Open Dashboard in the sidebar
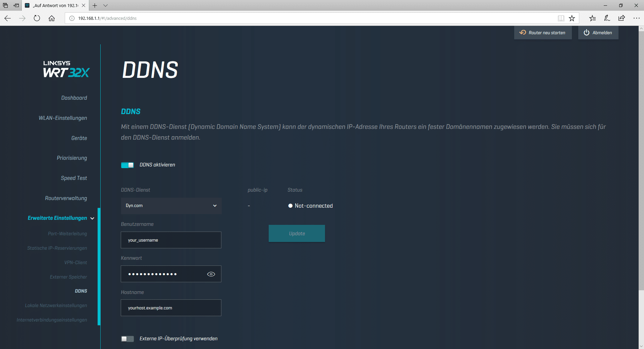 [x=74, y=98]
